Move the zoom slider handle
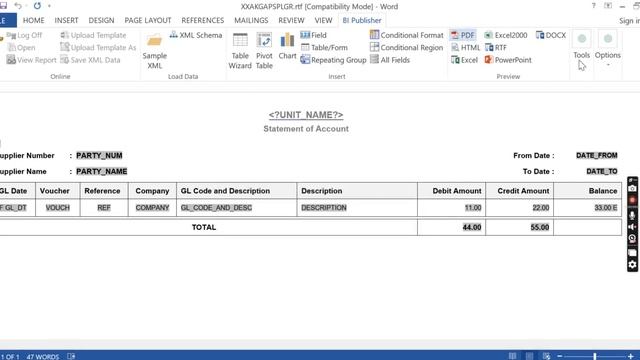The width and height of the screenshot is (640, 360). 595,356
